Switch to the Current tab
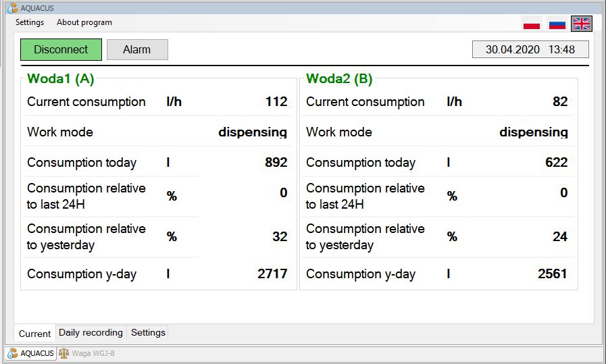The width and height of the screenshot is (606, 364). coord(34,334)
